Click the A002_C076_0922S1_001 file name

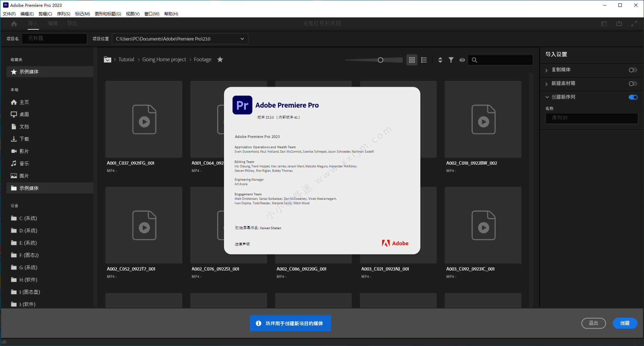tap(215, 269)
